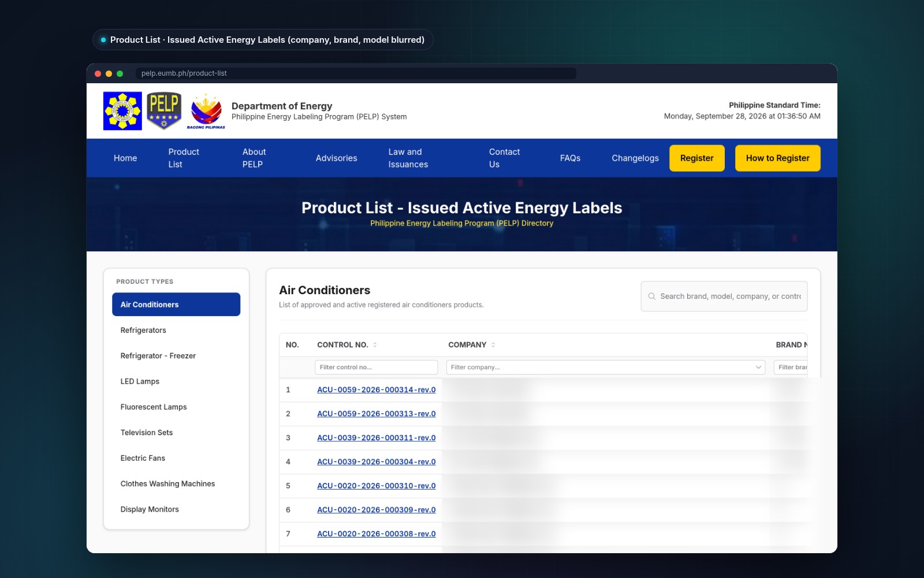Open link ACU-0059-2026-000313-rev.0

pos(377,414)
